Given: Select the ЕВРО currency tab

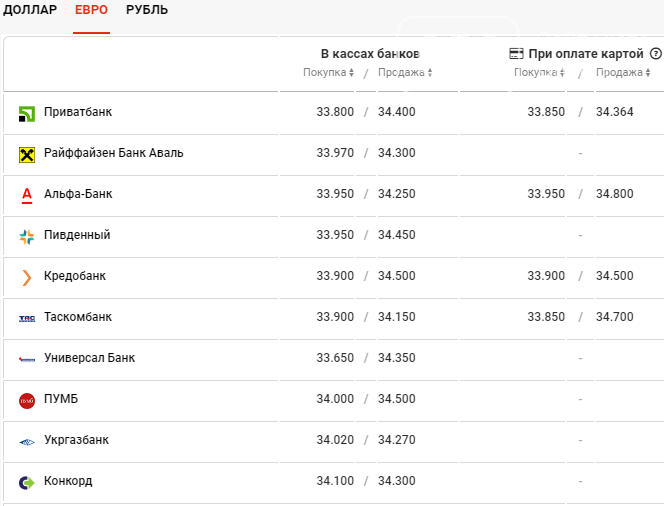Looking at the screenshot, I should pyautogui.click(x=91, y=10).
